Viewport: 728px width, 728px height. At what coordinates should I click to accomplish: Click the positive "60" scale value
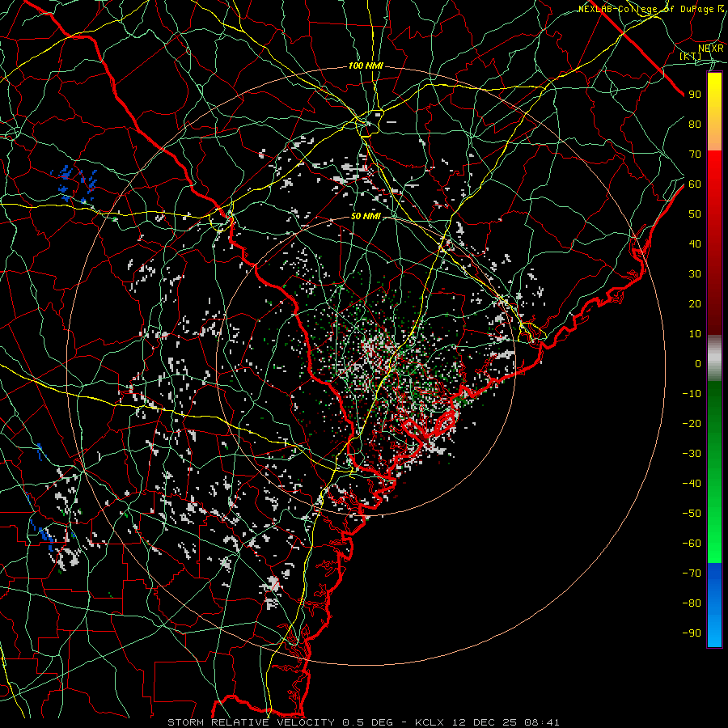coord(695,184)
